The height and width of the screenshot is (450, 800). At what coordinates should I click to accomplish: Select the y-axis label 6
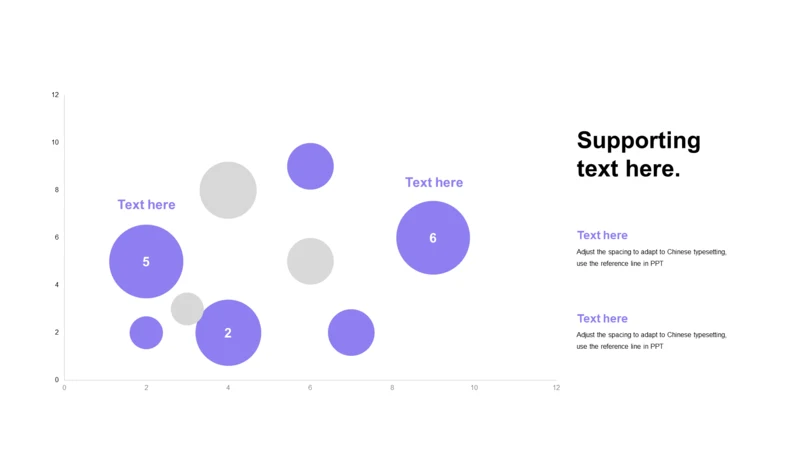(x=57, y=237)
